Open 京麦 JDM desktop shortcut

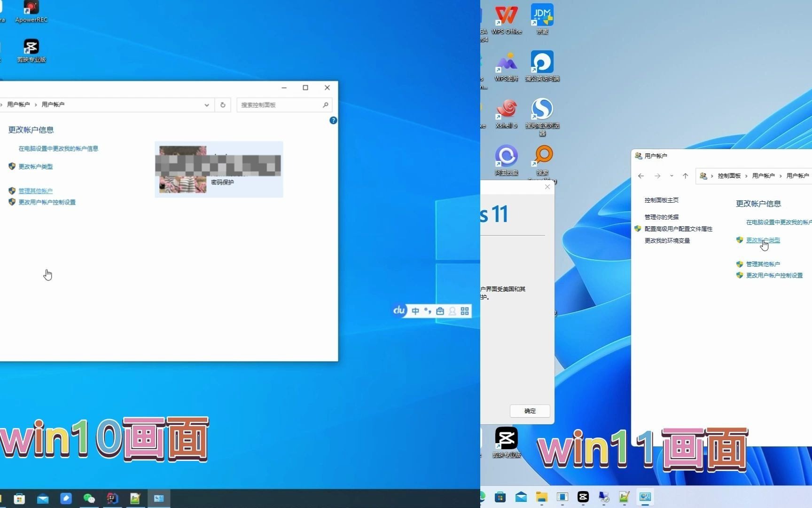(x=542, y=20)
